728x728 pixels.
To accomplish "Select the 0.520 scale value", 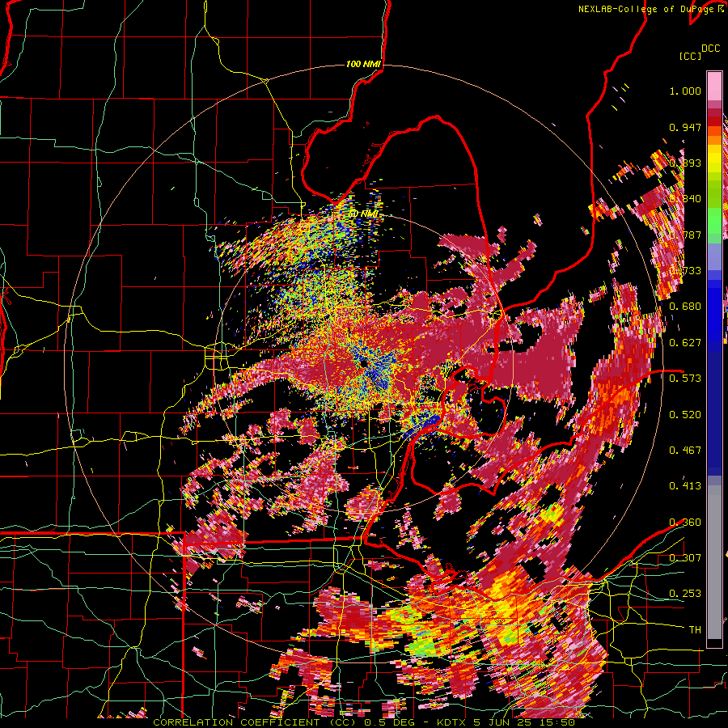I will coord(685,415).
